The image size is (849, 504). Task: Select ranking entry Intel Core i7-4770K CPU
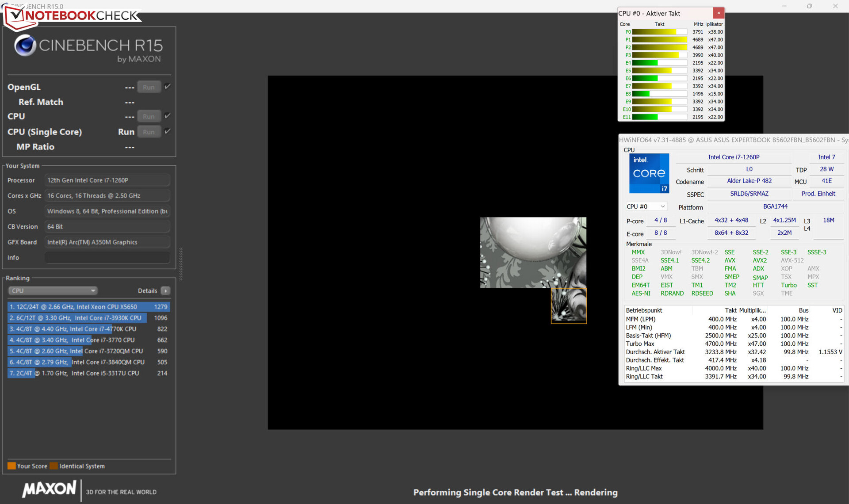88,328
